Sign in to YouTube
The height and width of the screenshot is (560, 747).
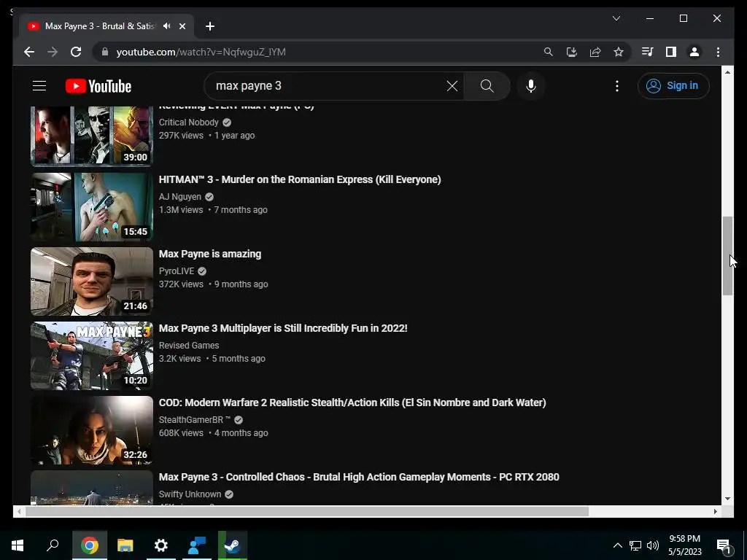coord(673,86)
